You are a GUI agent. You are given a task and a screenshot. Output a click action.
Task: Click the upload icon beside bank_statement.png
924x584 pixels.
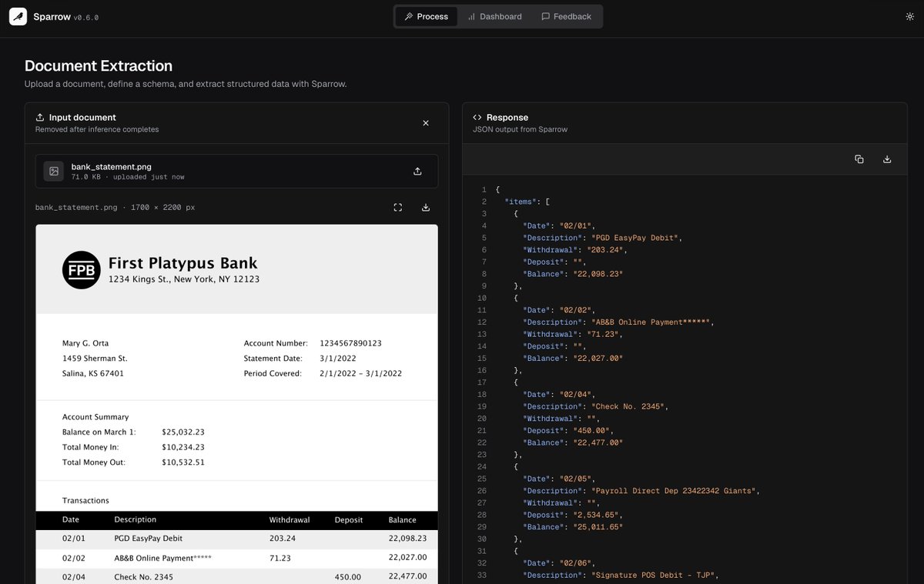coord(417,172)
